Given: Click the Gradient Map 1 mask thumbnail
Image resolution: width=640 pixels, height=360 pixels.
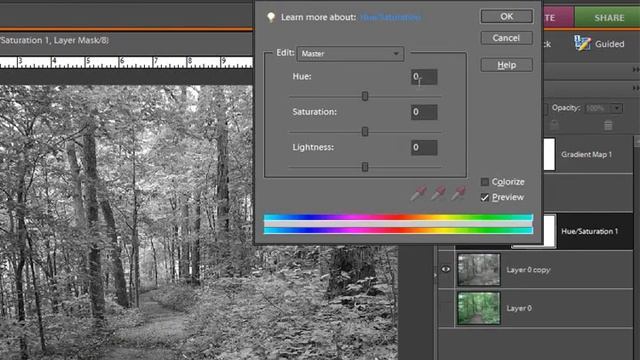Looking at the screenshot, I should point(549,154).
